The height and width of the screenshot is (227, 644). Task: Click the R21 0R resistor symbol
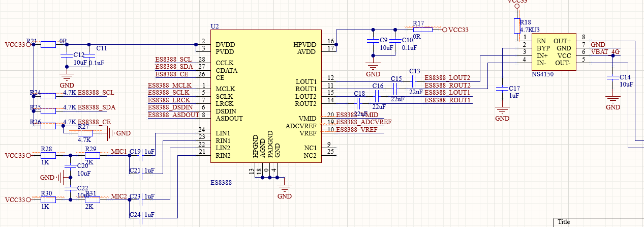point(48,44)
